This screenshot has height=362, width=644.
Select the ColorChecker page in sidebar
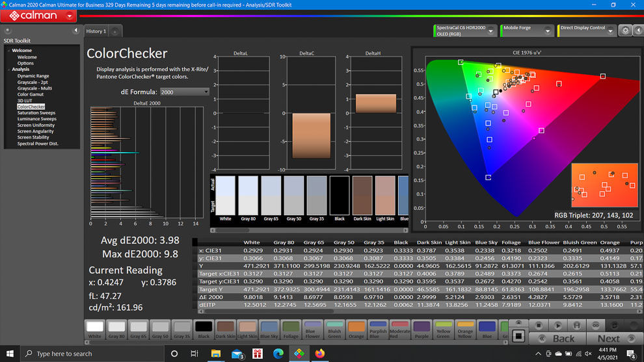point(31,107)
